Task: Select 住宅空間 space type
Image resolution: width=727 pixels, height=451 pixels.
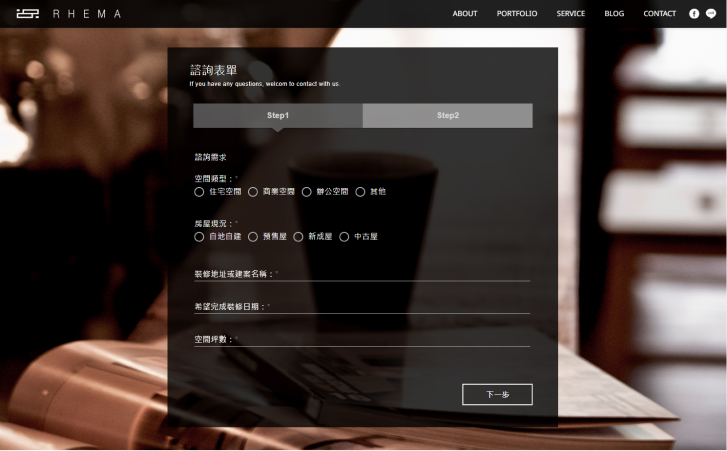Action: [199, 191]
